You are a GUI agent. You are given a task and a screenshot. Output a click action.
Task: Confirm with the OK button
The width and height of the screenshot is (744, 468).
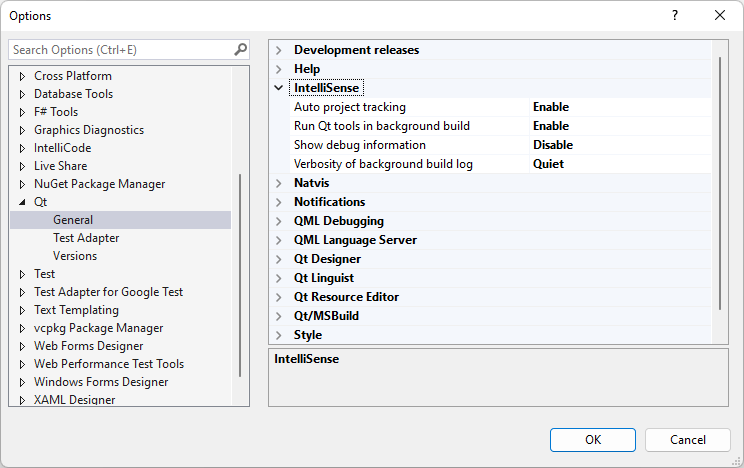pos(593,440)
